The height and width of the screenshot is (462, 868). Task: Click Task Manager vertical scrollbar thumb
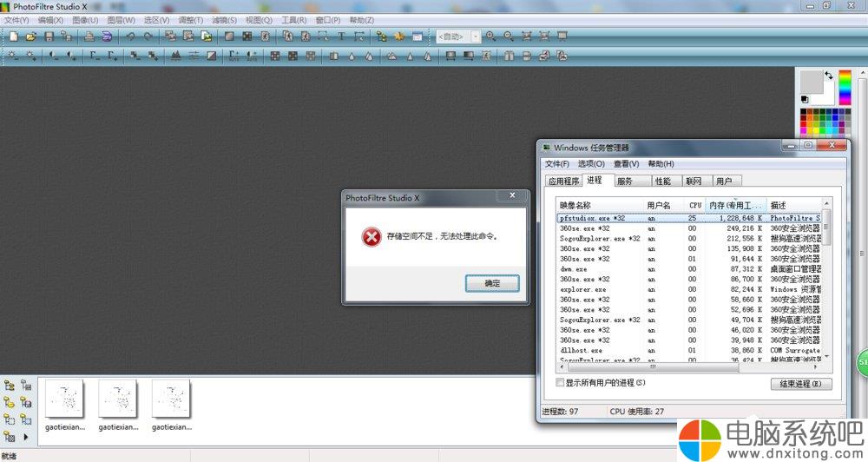[x=825, y=227]
